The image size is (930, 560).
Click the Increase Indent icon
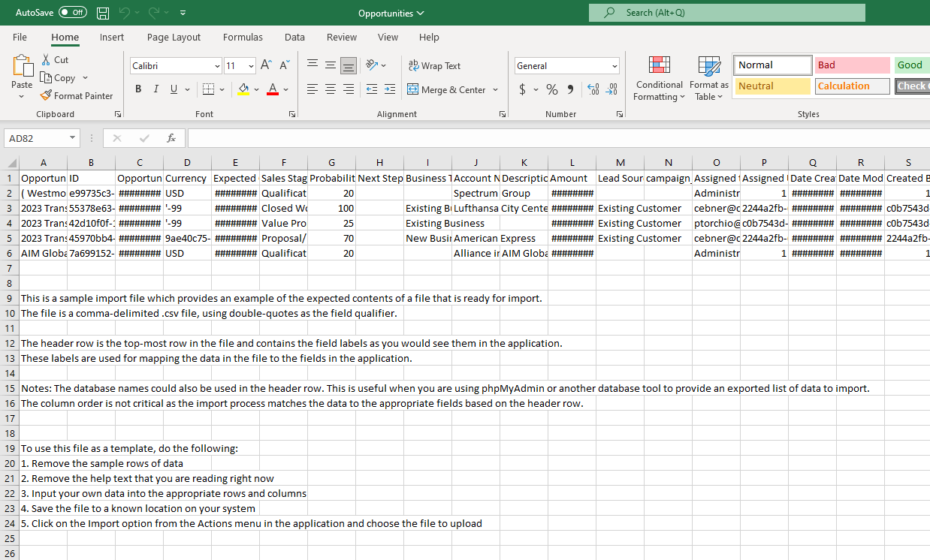[390, 89]
